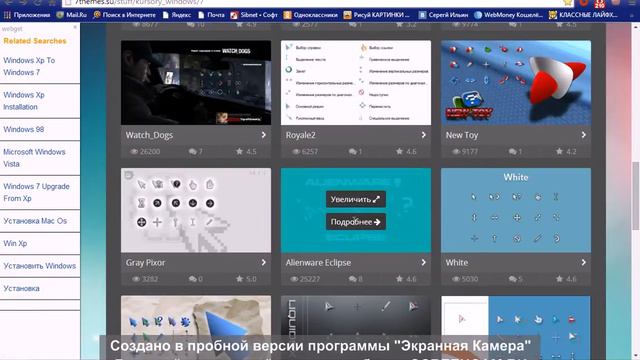This screenshot has width=640, height=360.
Task: Open the Одноклассники bookmark
Action: [311, 15]
